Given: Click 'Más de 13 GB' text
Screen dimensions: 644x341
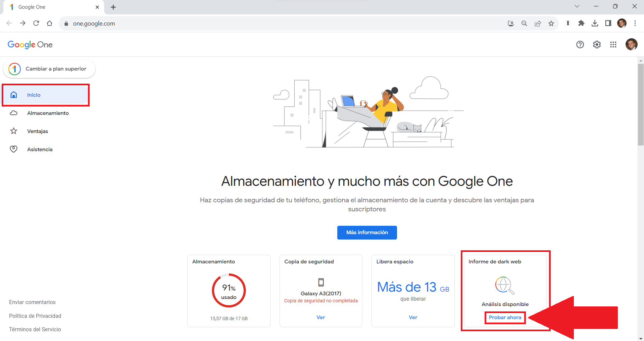Looking at the screenshot, I should click(413, 287).
